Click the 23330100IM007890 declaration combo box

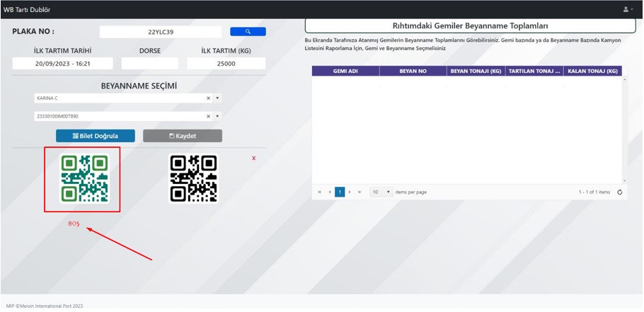[127, 116]
